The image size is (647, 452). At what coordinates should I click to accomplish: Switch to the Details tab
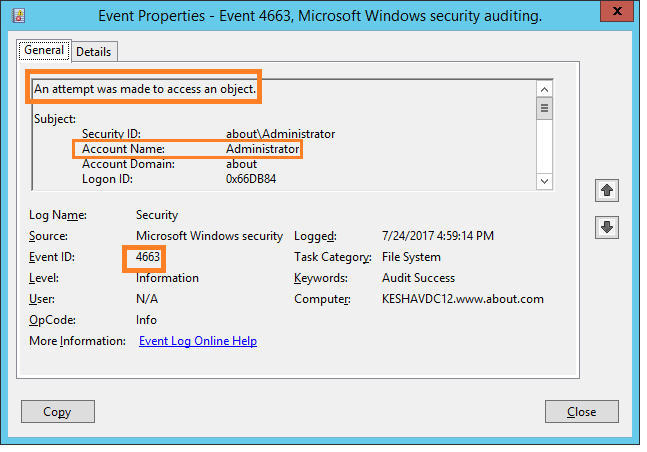click(x=94, y=51)
